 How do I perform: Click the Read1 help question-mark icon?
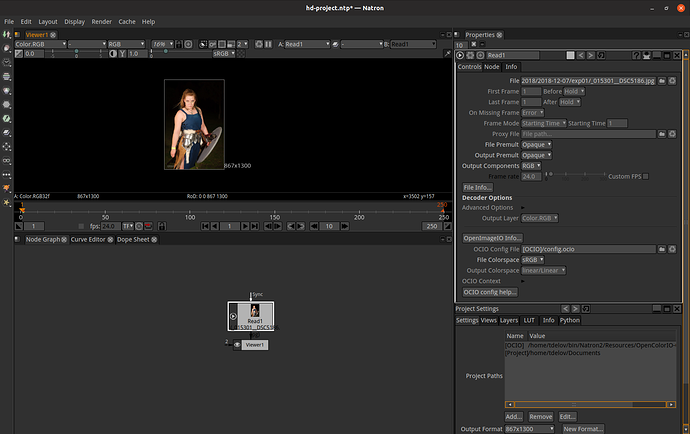636,55
